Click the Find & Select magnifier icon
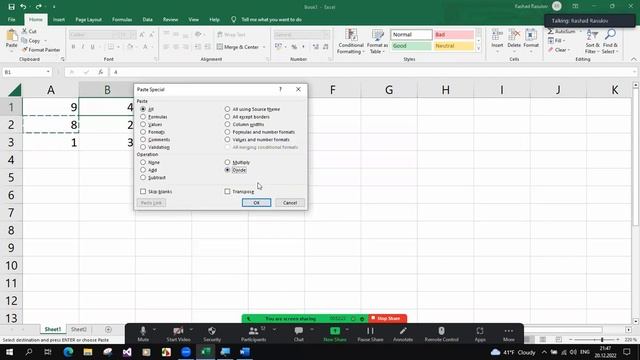Screen dimensions: 640x360 [x=610, y=35]
